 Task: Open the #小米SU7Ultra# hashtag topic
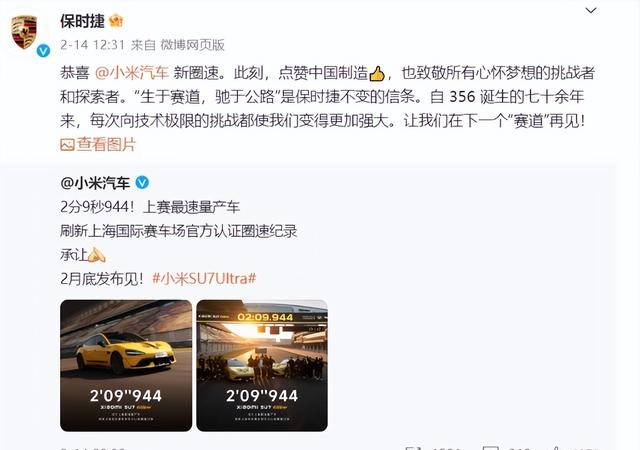click(x=204, y=278)
